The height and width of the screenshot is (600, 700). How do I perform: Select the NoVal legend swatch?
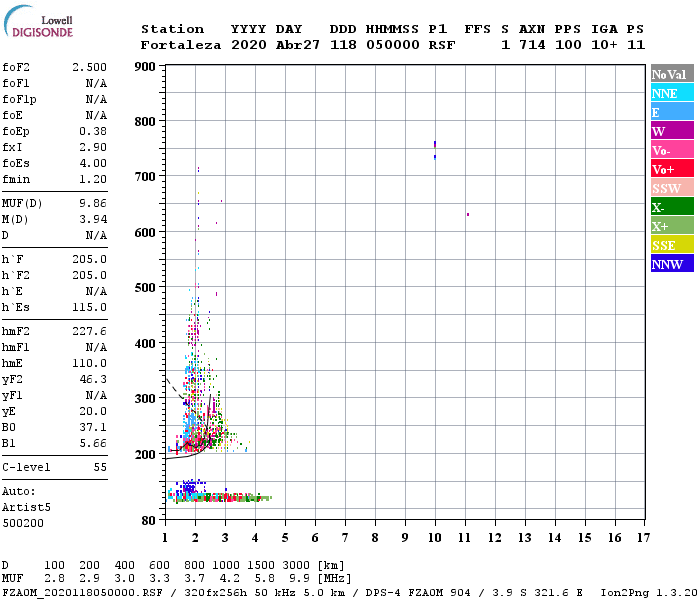pyautogui.click(x=672, y=74)
